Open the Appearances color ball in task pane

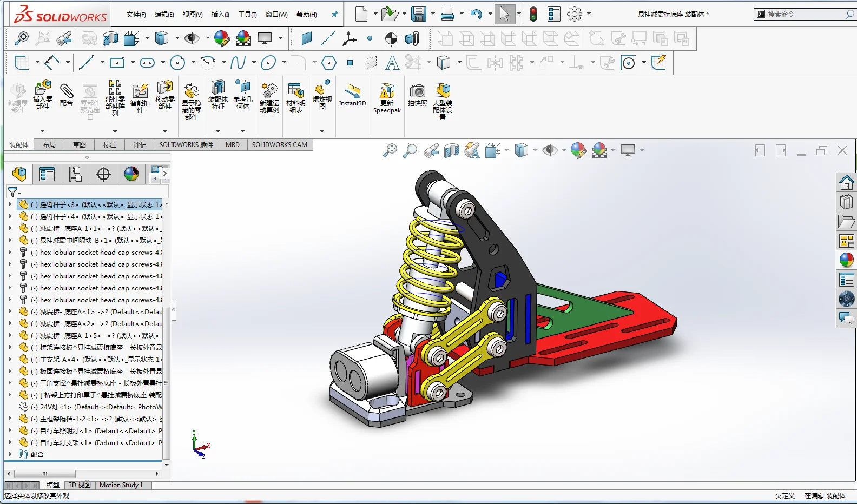pyautogui.click(x=847, y=260)
